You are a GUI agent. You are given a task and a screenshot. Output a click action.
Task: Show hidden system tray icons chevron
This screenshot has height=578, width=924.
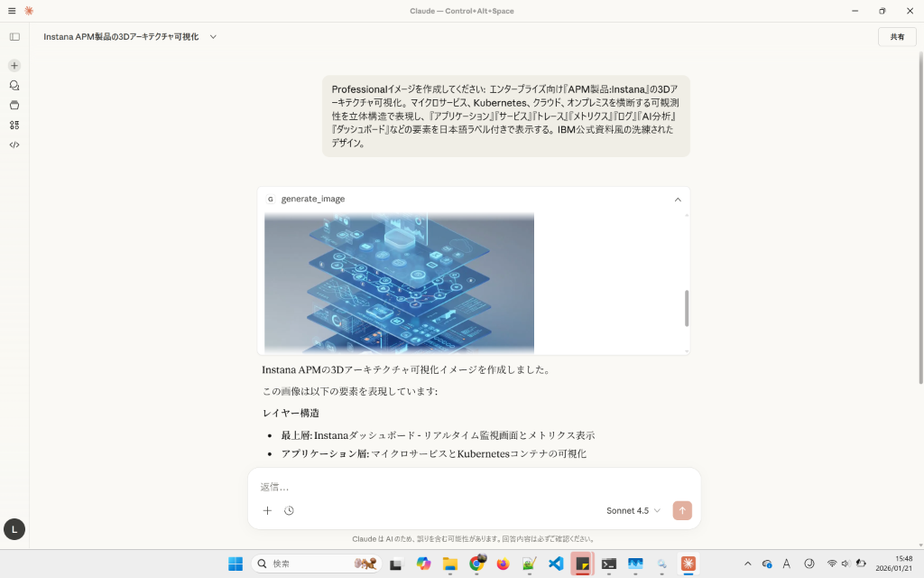pyautogui.click(x=748, y=564)
